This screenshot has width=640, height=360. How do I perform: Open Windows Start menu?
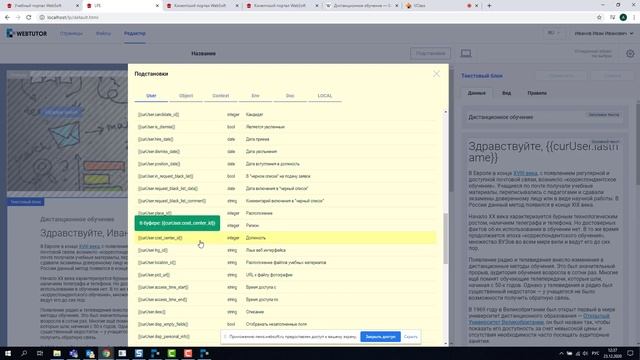coord(7,353)
